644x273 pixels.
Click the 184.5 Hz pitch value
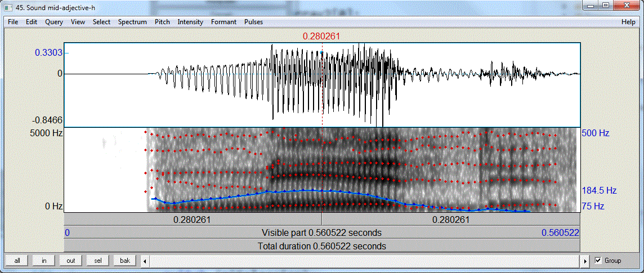point(599,190)
